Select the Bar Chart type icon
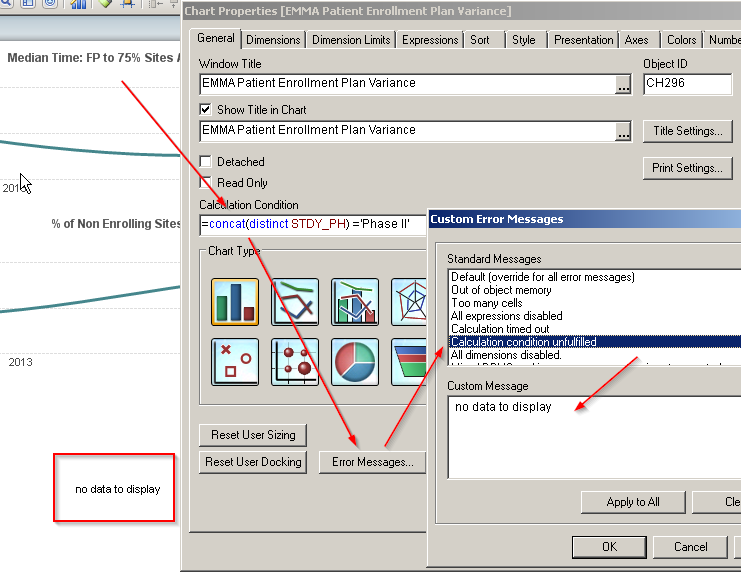The height and width of the screenshot is (583, 741). tap(235, 302)
